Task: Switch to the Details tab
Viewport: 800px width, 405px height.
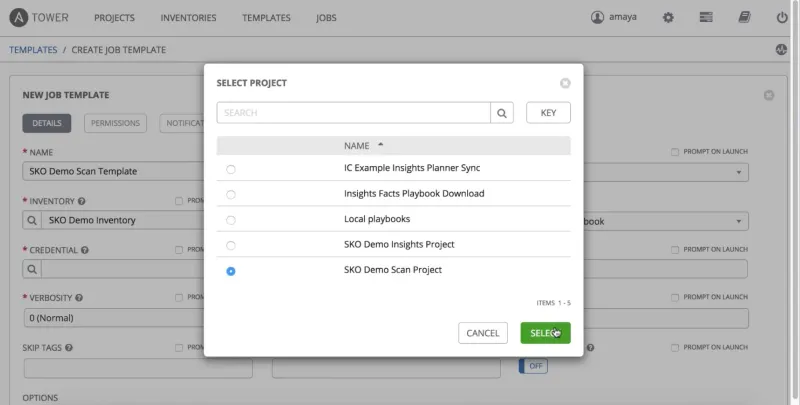Action: (47, 123)
